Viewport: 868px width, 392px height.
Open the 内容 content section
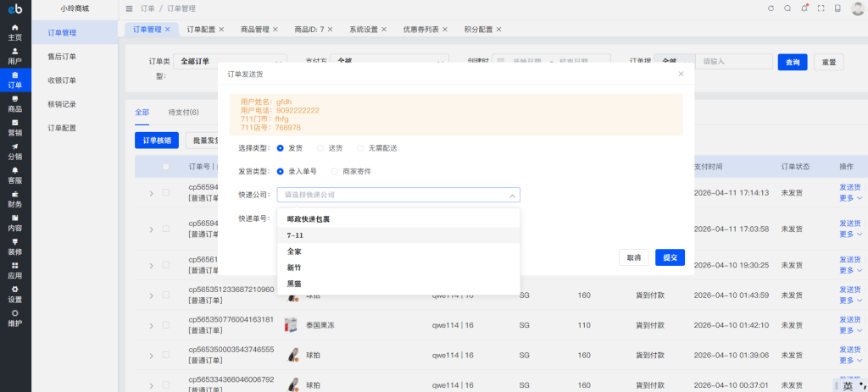coord(15,223)
